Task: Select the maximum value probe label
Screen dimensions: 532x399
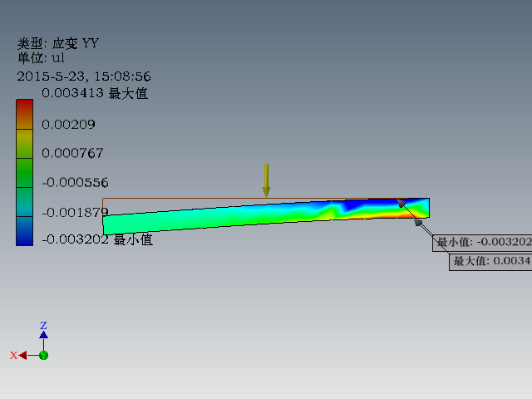Action: tap(490, 261)
